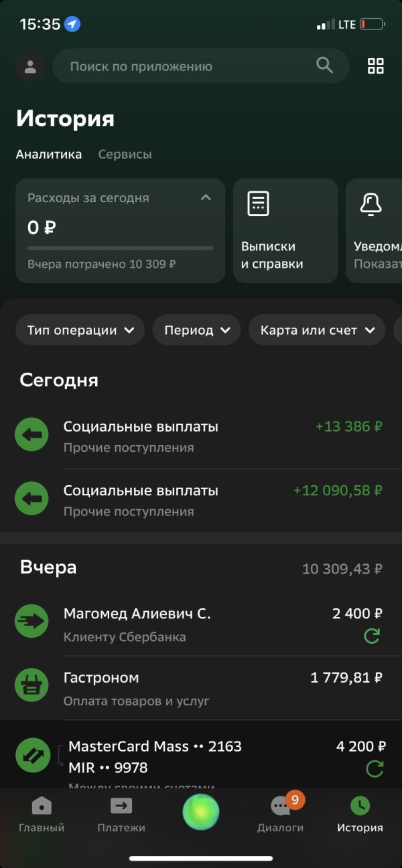402x868 pixels.
Task: Go to Главный in bottom navigation
Action: coord(42,814)
